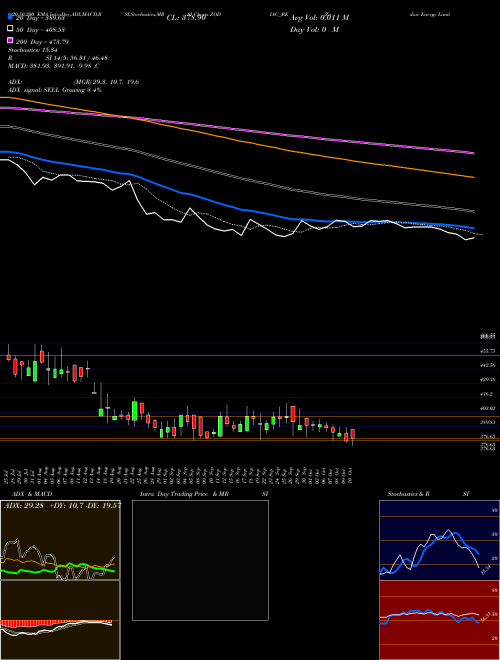500x660 pixels.
Task: Click the 'Avg Vol: 0.011 M' label
Action: pyautogui.click(x=319, y=18)
